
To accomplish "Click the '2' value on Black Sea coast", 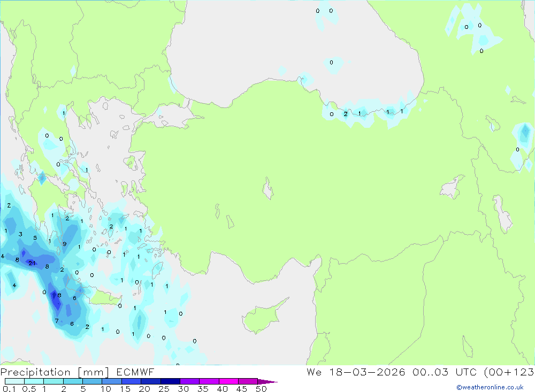I will click(x=346, y=114).
